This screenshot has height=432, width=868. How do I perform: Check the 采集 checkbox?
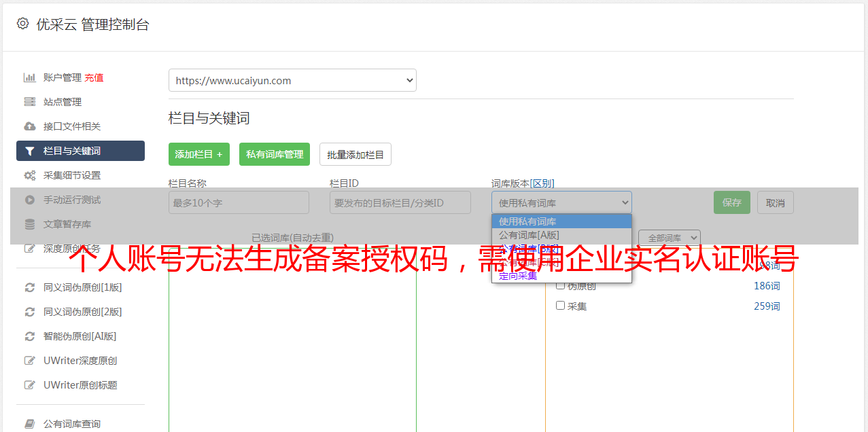561,306
